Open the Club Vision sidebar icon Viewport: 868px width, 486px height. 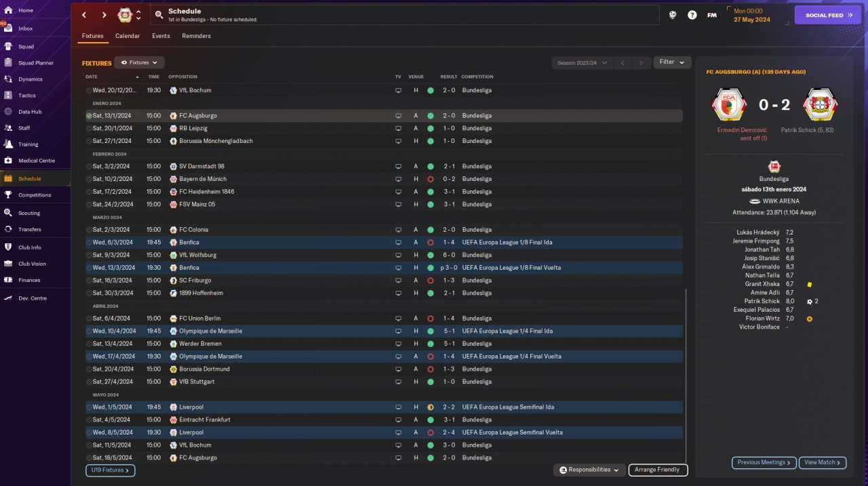tap(8, 264)
